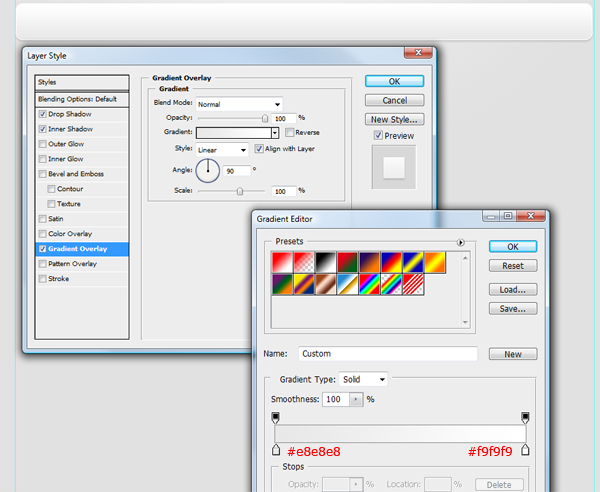This screenshot has height=492, width=600.
Task: Open the Styles section in Layer Style
Action: [x=82, y=82]
